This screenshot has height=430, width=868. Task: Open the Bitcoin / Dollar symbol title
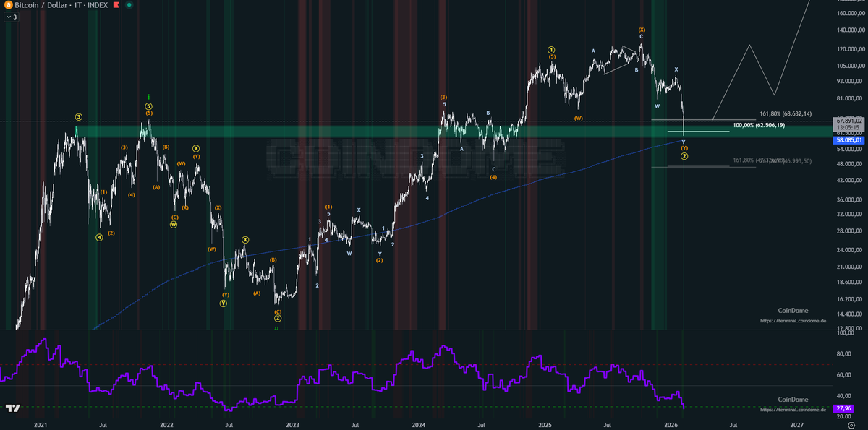pyautogui.click(x=42, y=5)
